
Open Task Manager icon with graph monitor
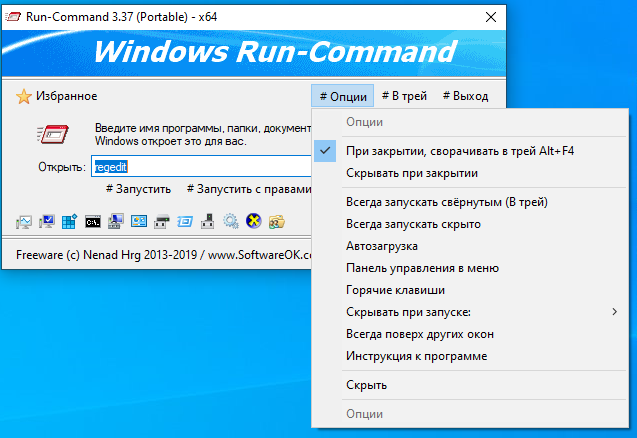click(x=24, y=222)
